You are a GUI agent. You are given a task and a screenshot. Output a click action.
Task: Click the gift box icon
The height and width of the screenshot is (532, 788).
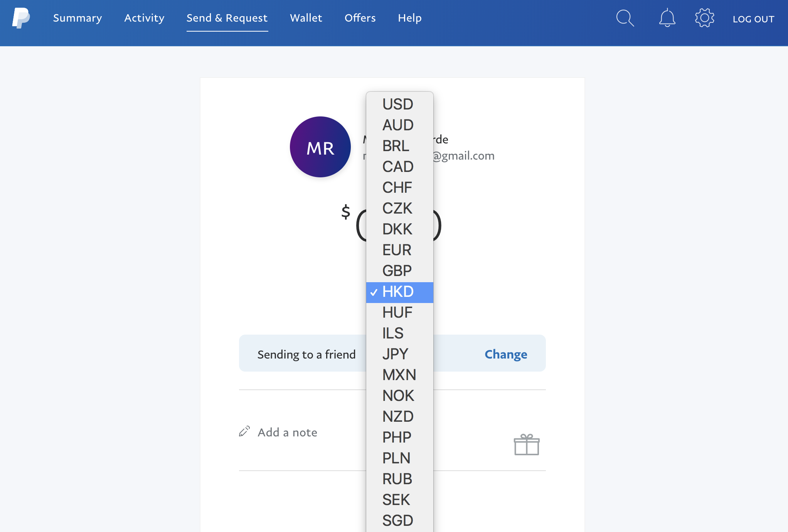click(x=527, y=444)
